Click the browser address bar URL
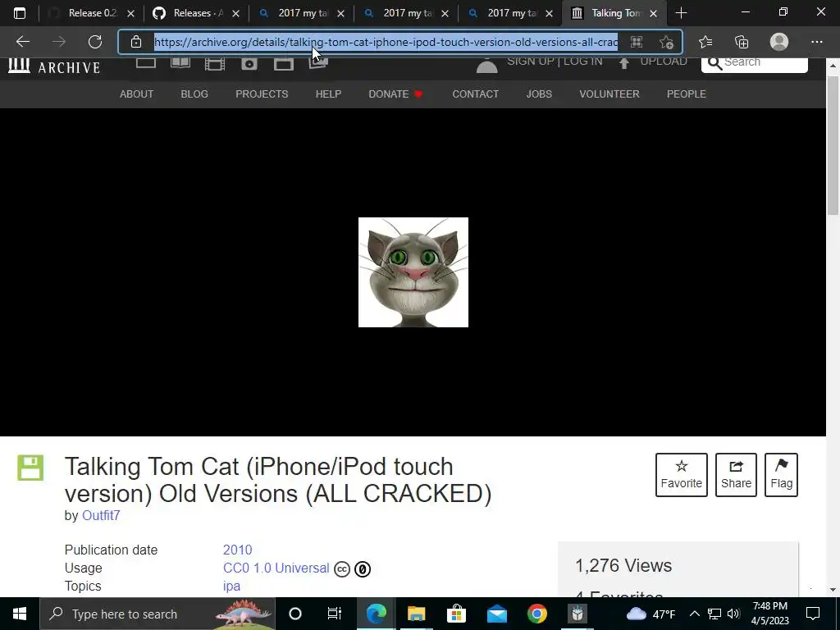840x630 pixels. [x=386, y=42]
